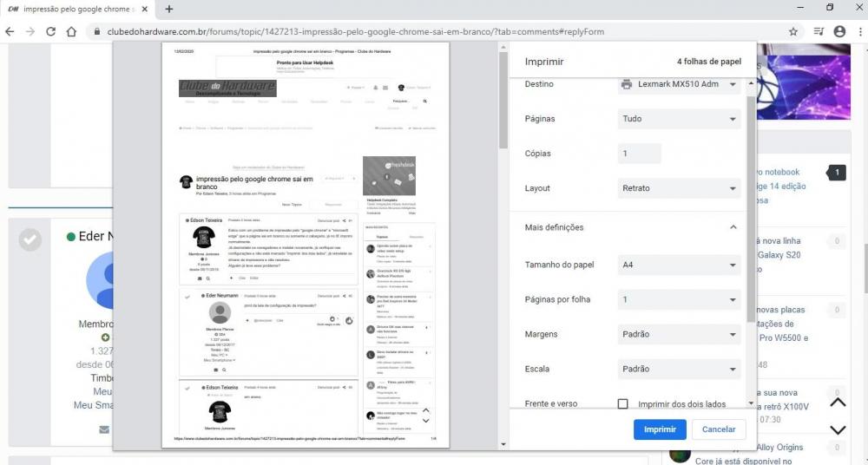This screenshot has height=465, width=868.
Task: Click the media control icon in the toolbar
Action: 819,31
